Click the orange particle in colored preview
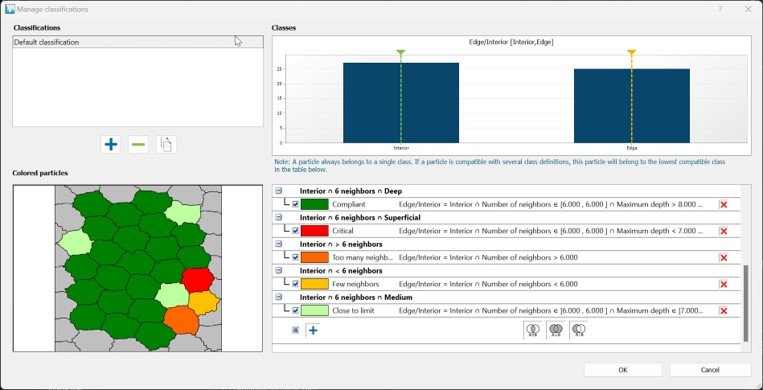763x390 pixels. (181, 319)
